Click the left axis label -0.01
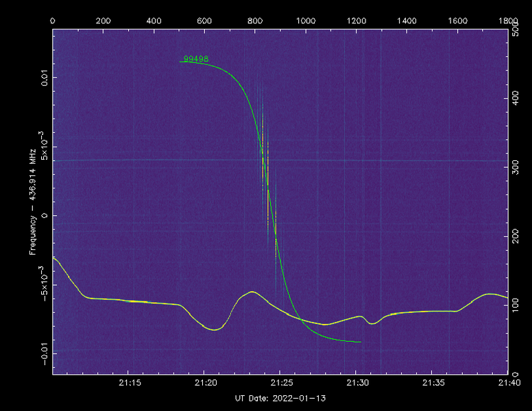This screenshot has height=411, width=532. [x=44, y=354]
